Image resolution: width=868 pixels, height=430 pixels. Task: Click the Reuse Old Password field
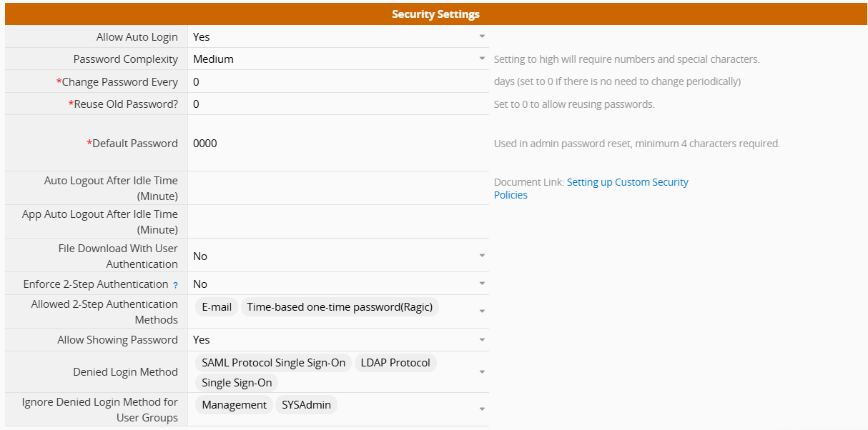(337, 104)
